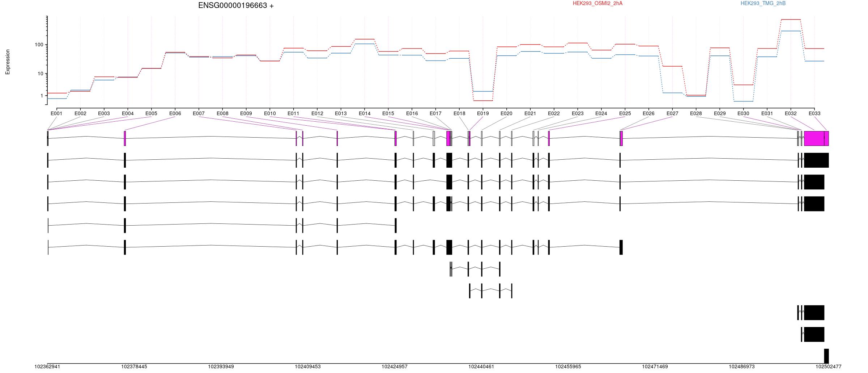Screen dimensions: 868x373
Task: Click exon label E019
Action: pyautogui.click(x=483, y=113)
